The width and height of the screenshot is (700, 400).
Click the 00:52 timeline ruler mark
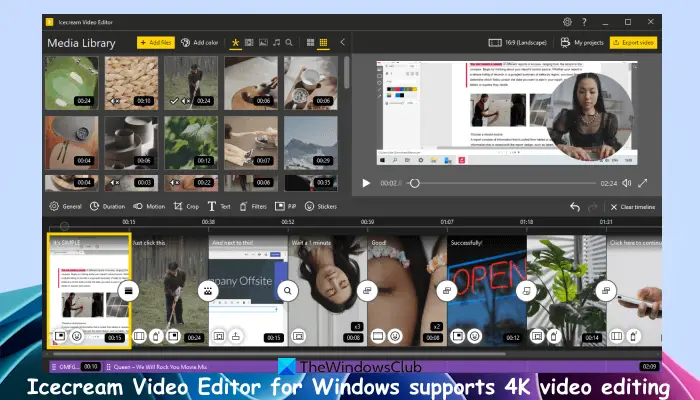click(288, 222)
